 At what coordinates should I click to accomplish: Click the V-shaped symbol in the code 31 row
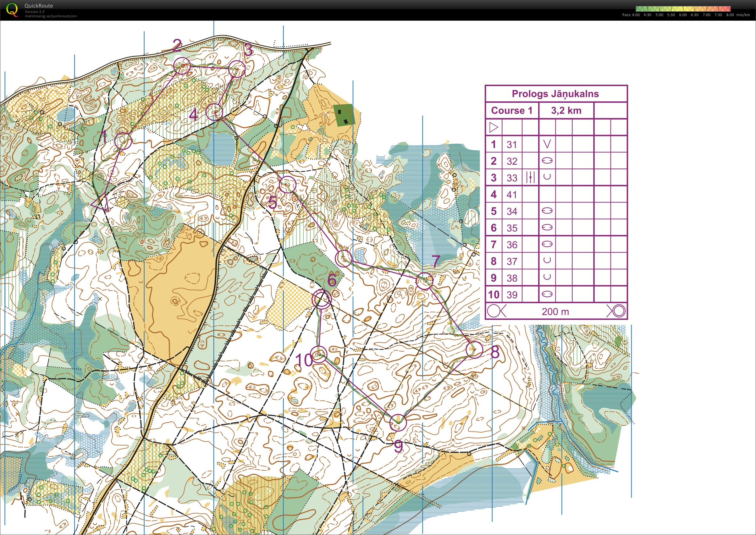pos(547,144)
